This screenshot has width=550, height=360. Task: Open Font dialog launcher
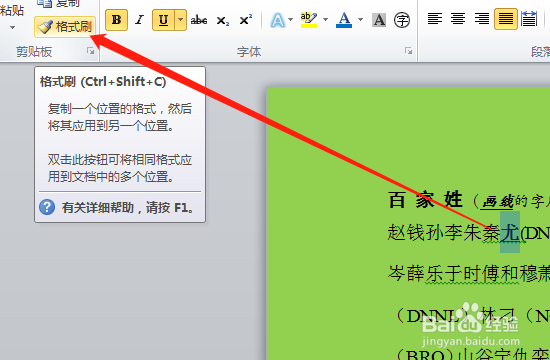point(408,51)
